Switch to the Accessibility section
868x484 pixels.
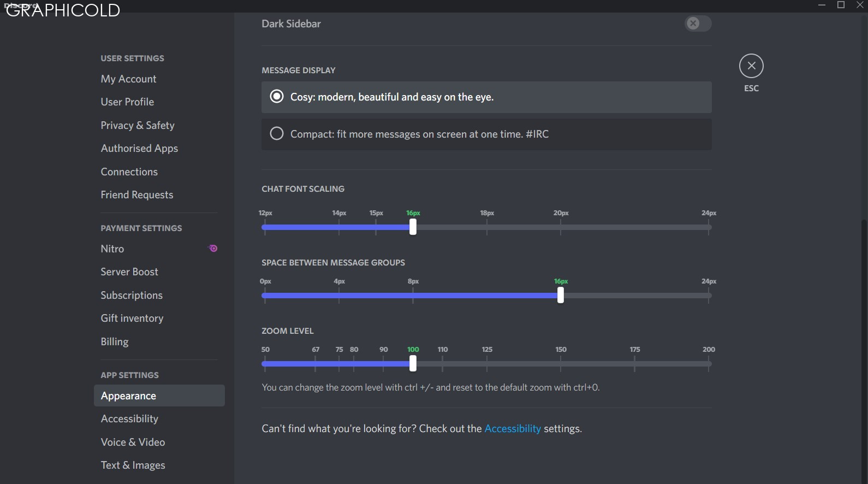[x=129, y=418]
